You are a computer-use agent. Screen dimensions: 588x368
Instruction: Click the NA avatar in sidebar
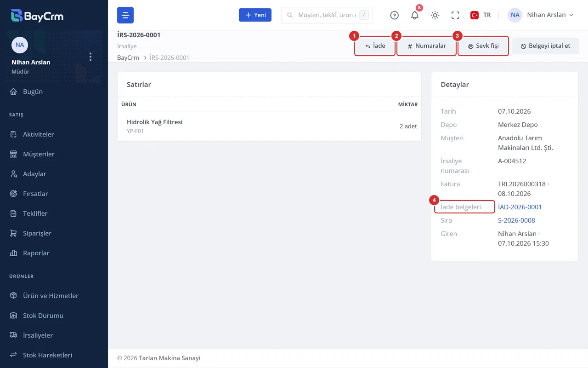click(20, 45)
